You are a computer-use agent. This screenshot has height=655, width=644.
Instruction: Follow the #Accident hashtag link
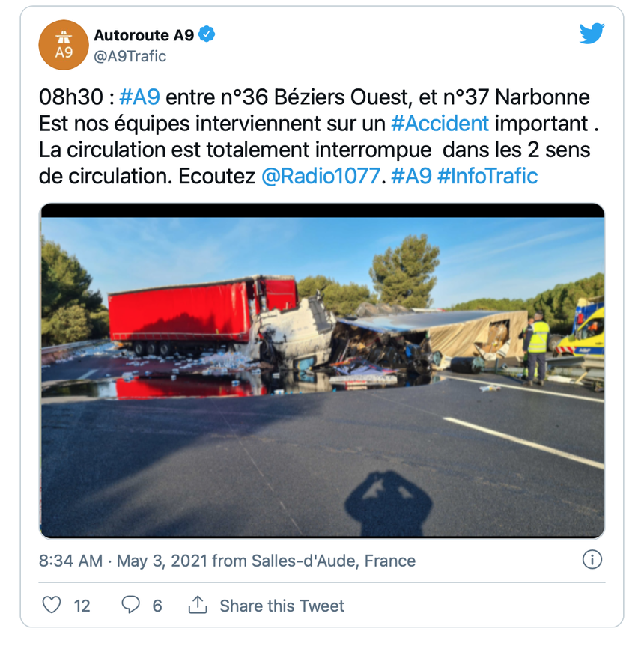(x=440, y=124)
